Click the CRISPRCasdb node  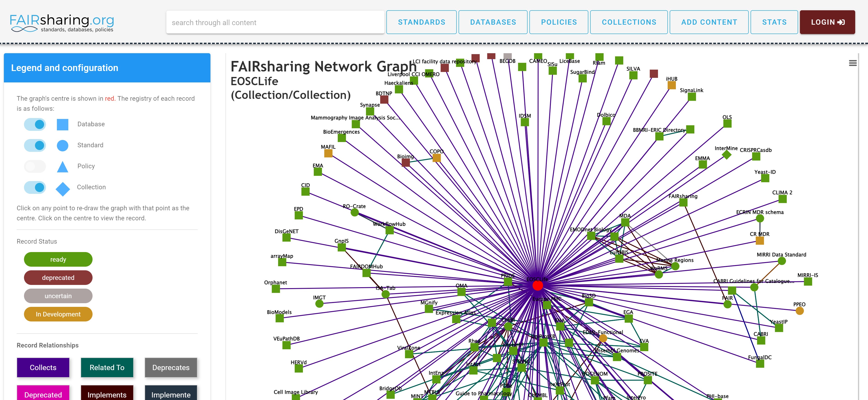[x=756, y=157]
